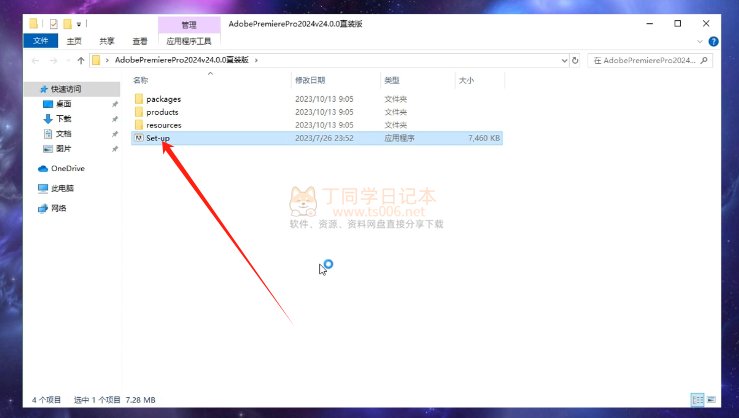Open the 文件 ribbon tab
Image resolution: width=739 pixels, height=418 pixels.
[x=41, y=41]
